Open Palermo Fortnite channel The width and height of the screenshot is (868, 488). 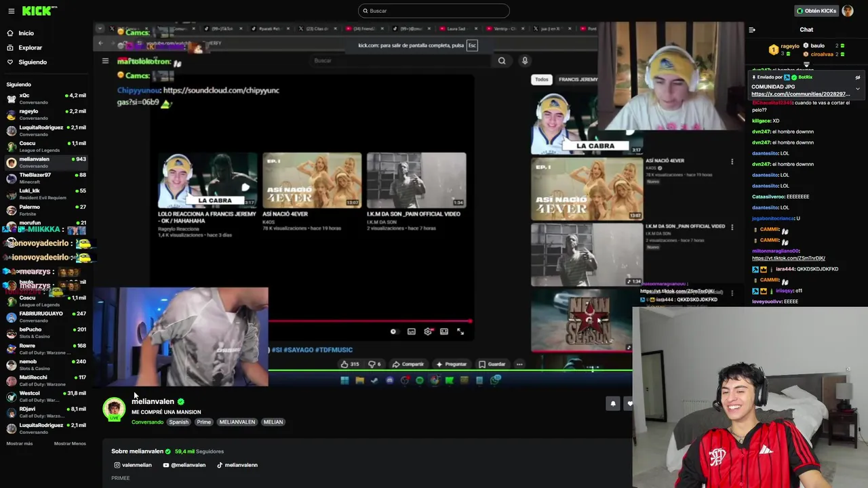[46, 210]
